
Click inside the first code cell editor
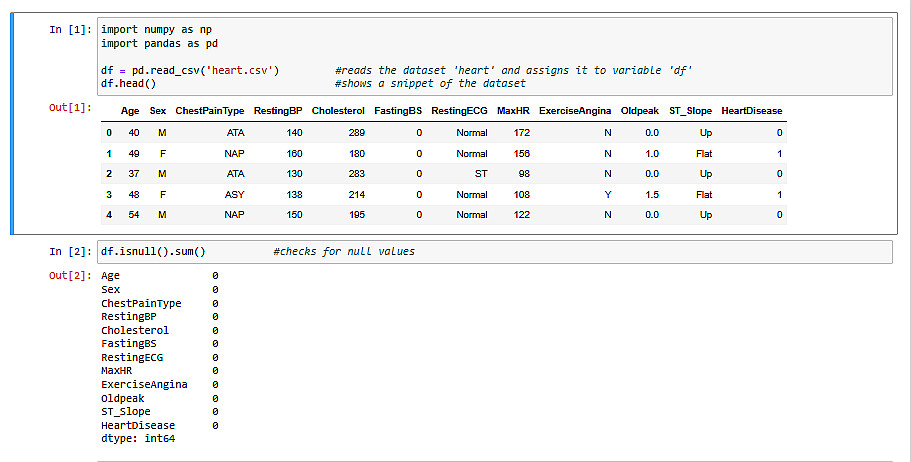coord(494,56)
